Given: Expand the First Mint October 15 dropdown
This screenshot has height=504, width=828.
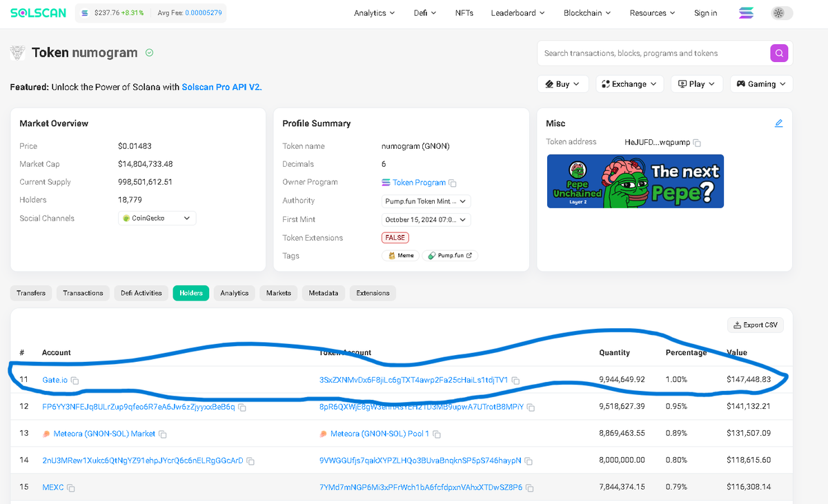Looking at the screenshot, I should 426,220.
